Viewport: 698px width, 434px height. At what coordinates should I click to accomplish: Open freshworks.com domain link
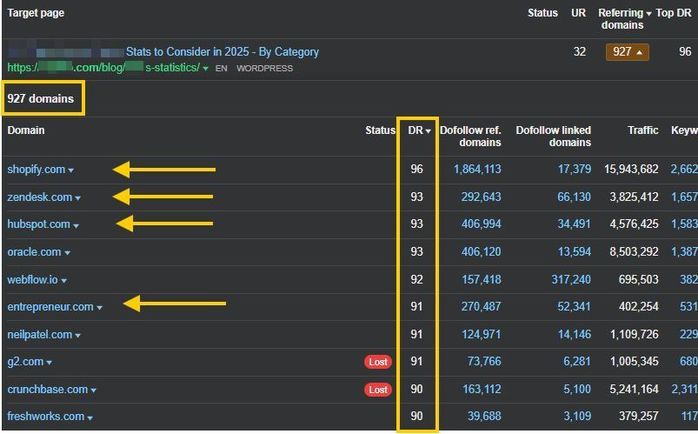[x=46, y=416]
